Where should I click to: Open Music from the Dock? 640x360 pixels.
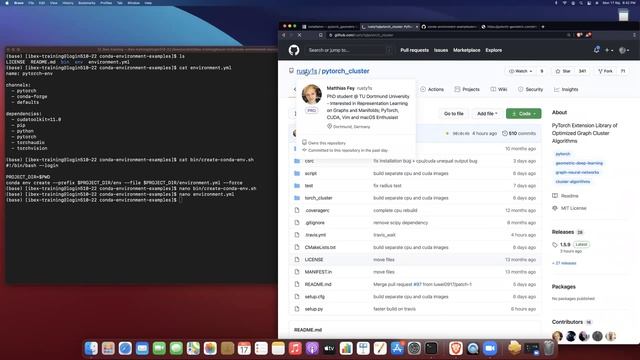pyautogui.click(x=295, y=348)
